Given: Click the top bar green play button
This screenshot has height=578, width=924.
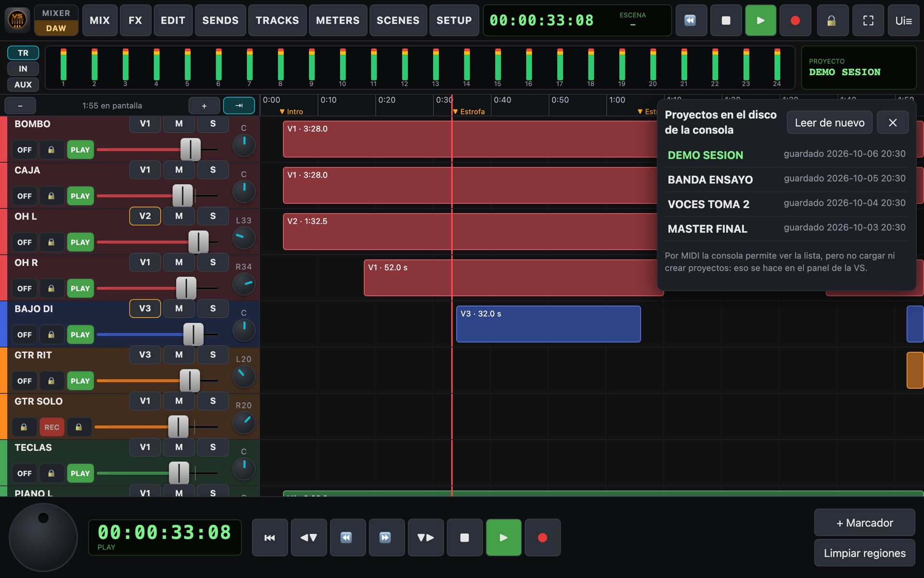Looking at the screenshot, I should coord(760,20).
